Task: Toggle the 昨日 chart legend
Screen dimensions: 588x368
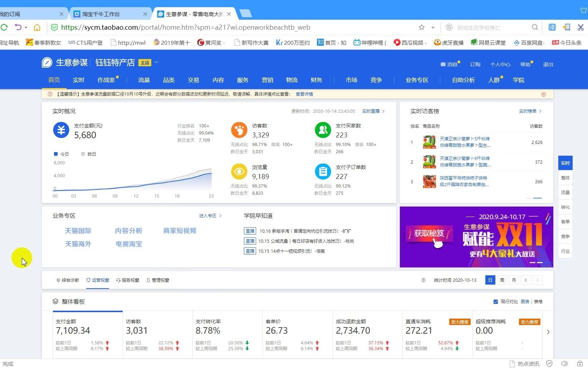Action: tap(89, 154)
